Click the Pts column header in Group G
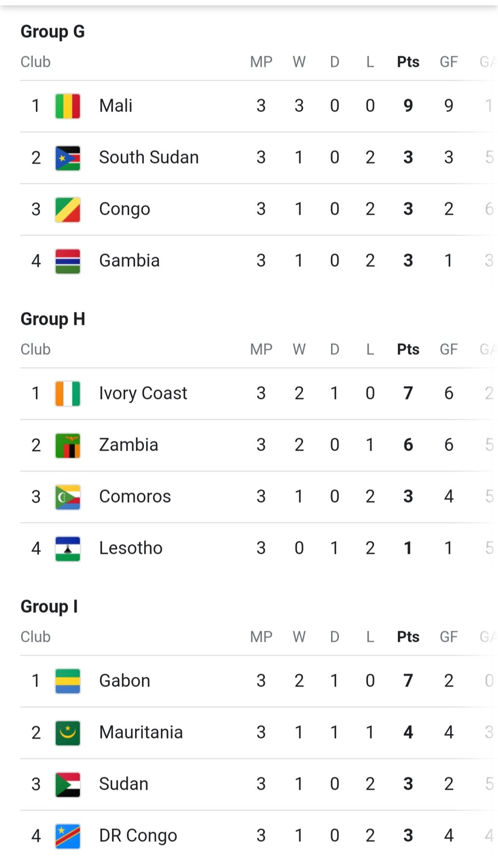The image size is (498, 868). [408, 62]
